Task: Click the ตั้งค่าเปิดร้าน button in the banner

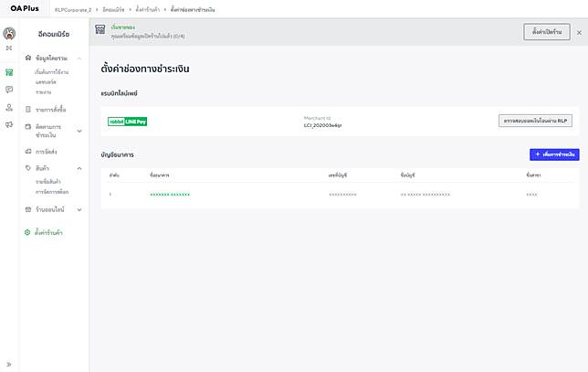Action: (x=547, y=32)
